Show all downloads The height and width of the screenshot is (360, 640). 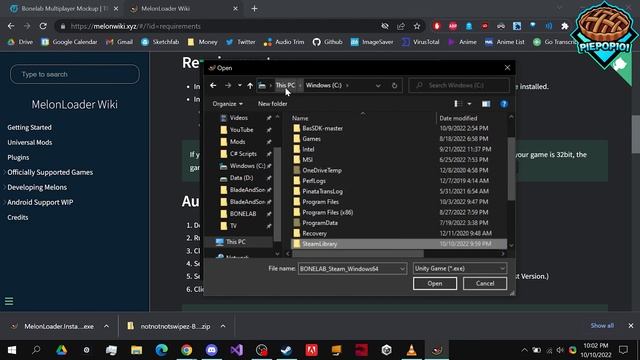[602, 325]
